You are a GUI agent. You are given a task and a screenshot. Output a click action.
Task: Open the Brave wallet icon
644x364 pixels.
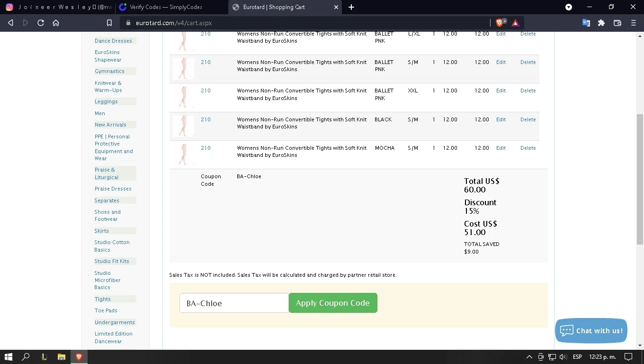point(617,23)
